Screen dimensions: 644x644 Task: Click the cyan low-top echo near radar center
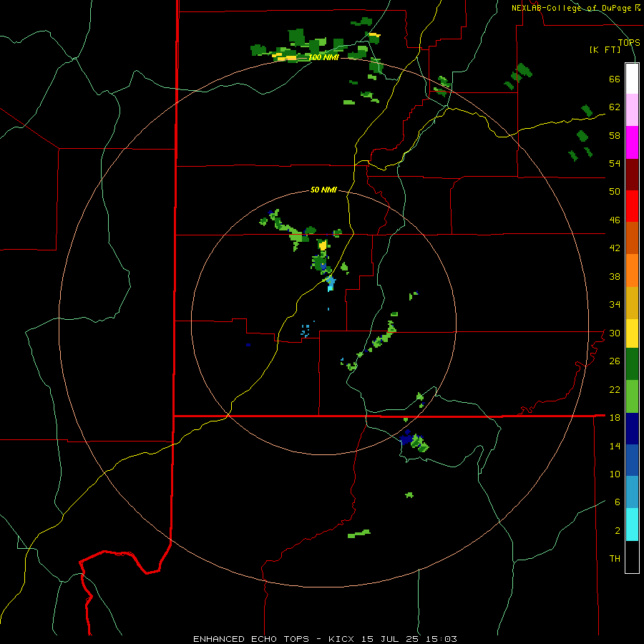click(330, 283)
